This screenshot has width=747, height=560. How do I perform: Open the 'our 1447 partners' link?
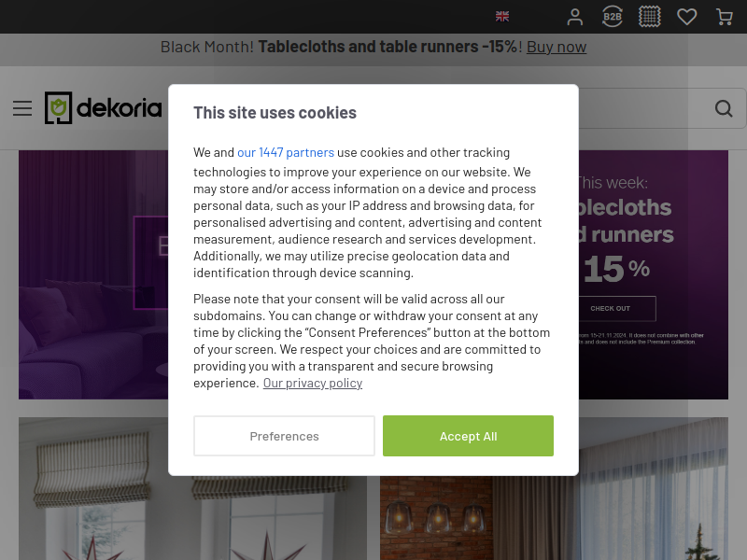click(x=286, y=152)
